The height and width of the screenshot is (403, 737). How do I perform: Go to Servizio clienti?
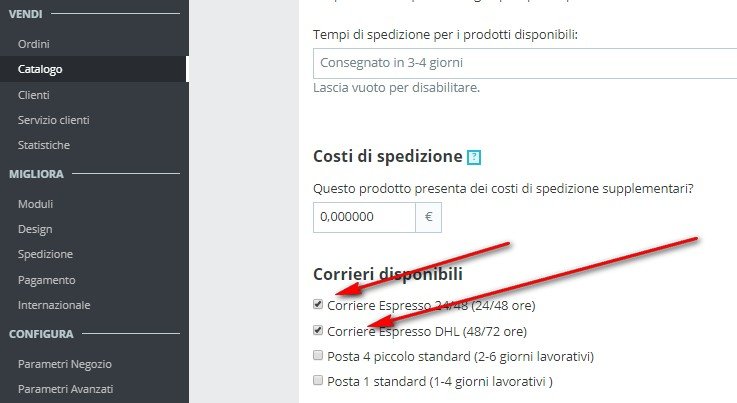(x=54, y=120)
